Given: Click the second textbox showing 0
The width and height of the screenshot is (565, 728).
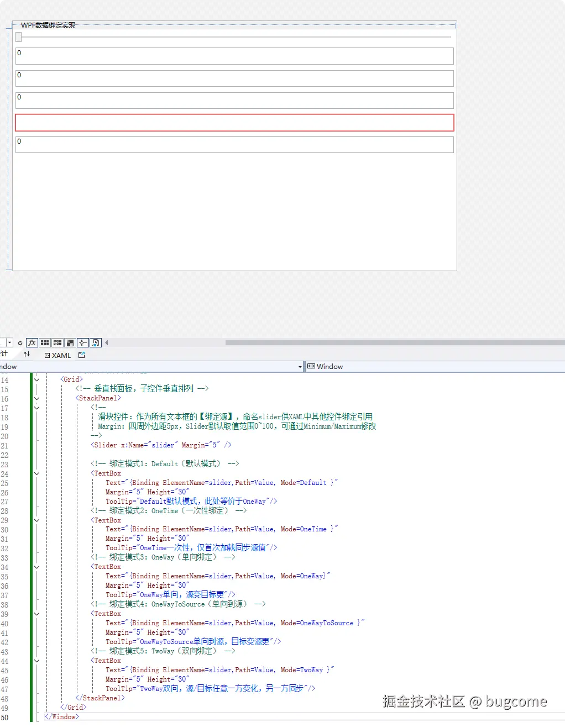Looking at the screenshot, I should [x=234, y=78].
